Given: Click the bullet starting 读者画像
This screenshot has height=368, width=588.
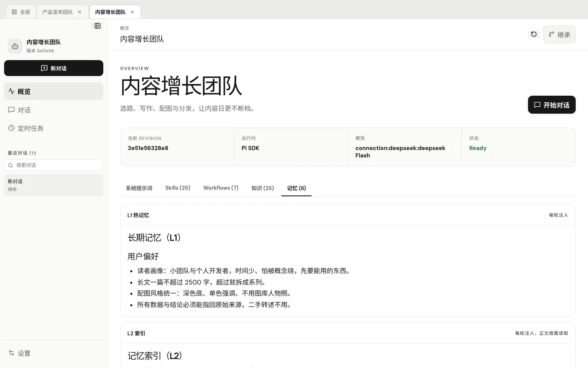Looking at the screenshot, I should click(245, 271).
